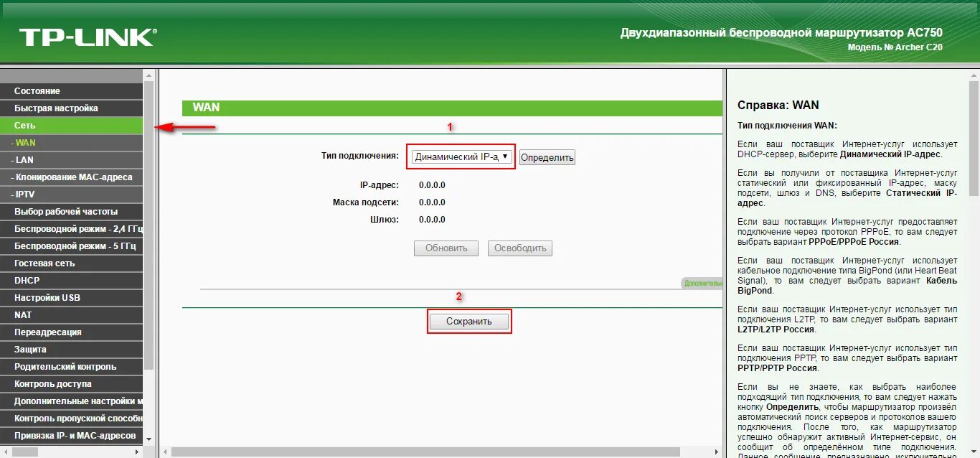Open Гостевая сеть menu item
Image resolution: width=980 pixels, height=458 pixels.
72,263
